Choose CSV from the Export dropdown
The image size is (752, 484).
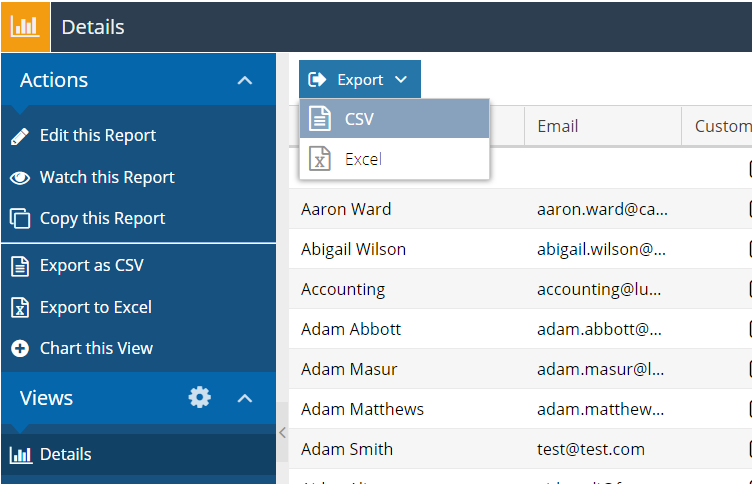(394, 118)
